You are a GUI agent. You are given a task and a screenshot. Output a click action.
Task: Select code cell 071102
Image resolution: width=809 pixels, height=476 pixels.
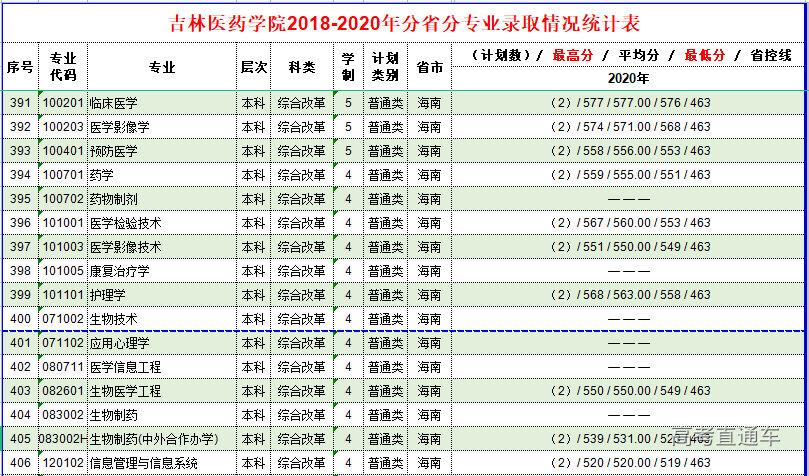(63, 342)
